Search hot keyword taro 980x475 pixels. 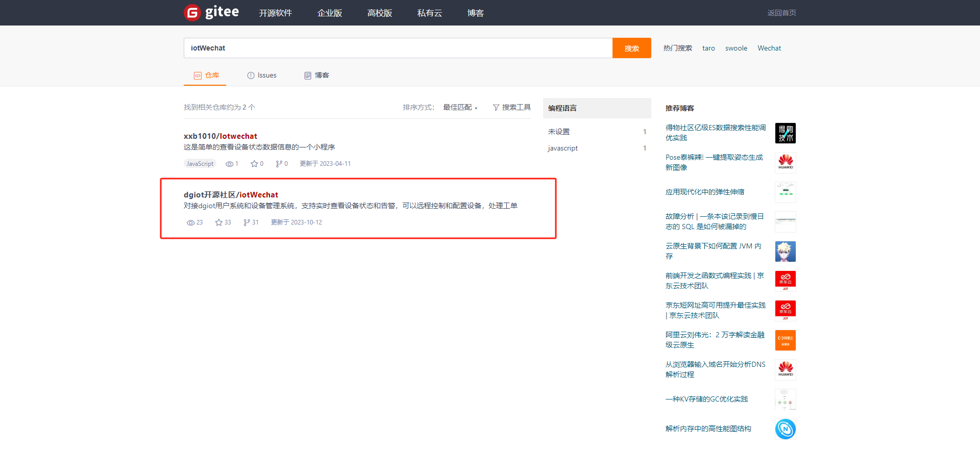tap(708, 48)
